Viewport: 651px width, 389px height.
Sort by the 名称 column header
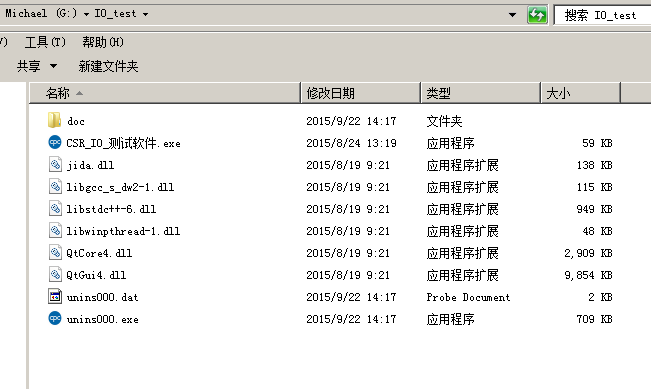pos(165,93)
